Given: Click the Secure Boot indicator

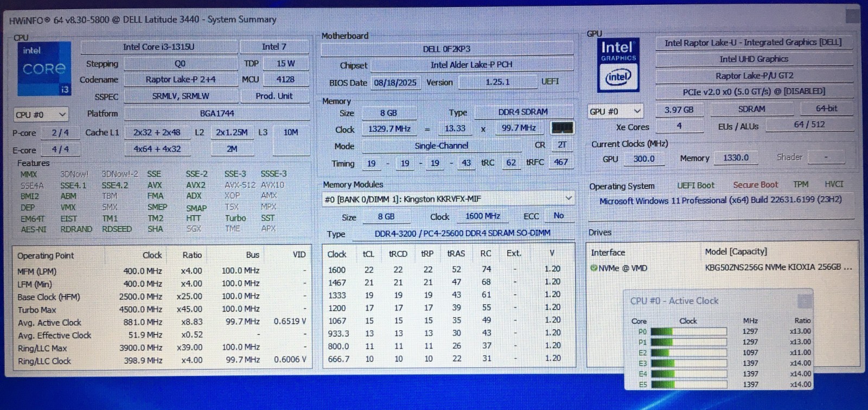Looking at the screenshot, I should 755,185.
